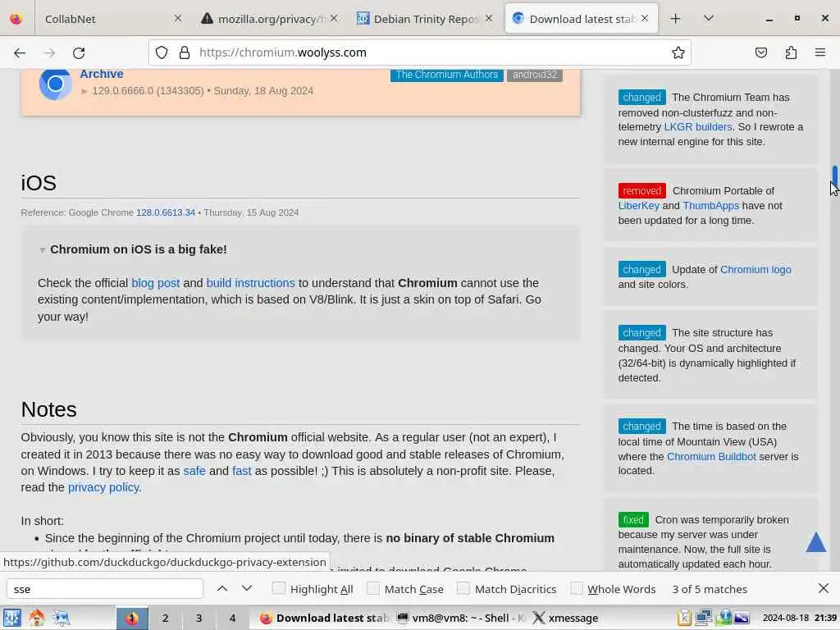Expand the list all tabs chevron

coord(708,19)
